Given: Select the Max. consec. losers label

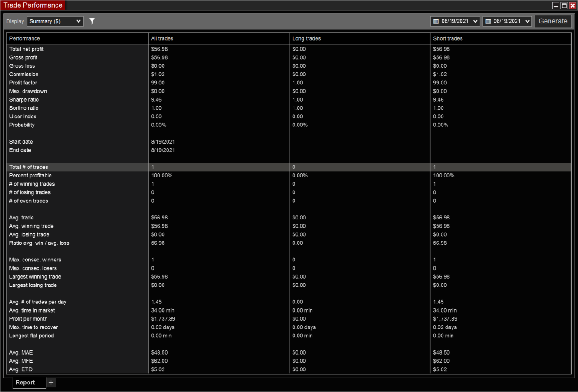Looking at the screenshot, I should tap(33, 268).
